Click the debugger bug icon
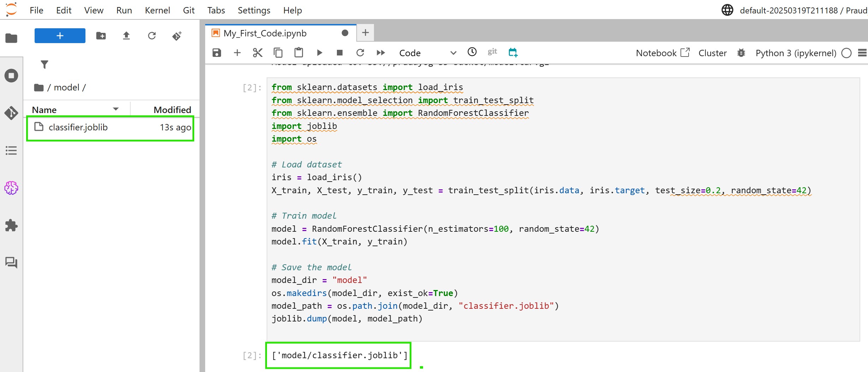 (741, 53)
